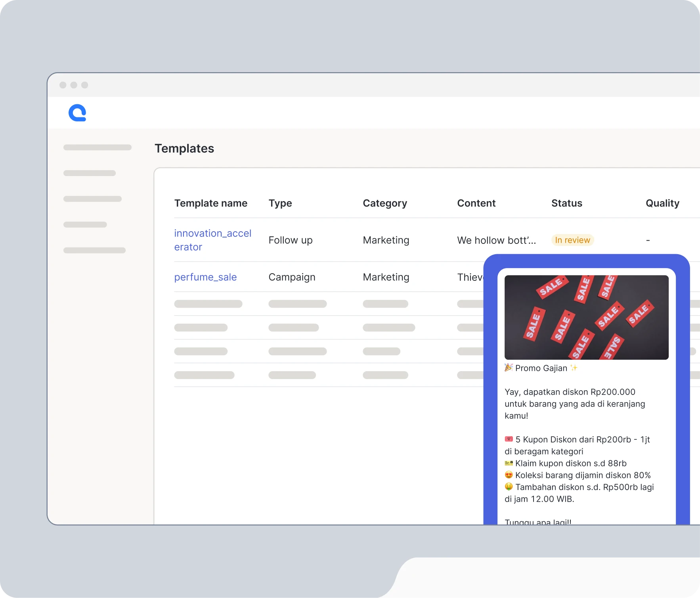Click the 'Koleksi barang dijamin diskon 80%' line

[x=578, y=475]
